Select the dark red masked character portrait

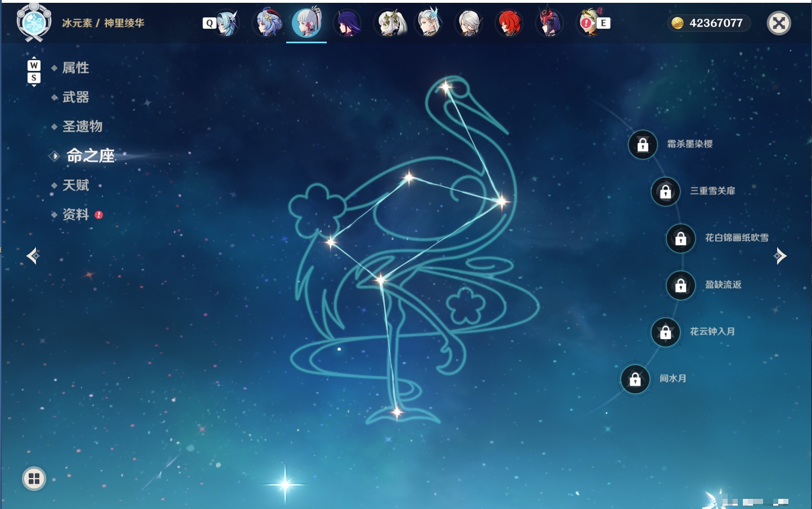548,23
